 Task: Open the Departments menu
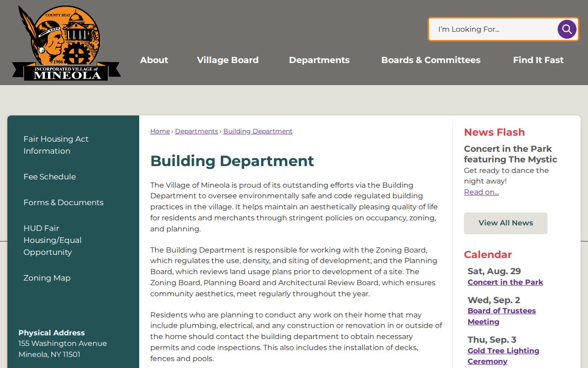319,60
